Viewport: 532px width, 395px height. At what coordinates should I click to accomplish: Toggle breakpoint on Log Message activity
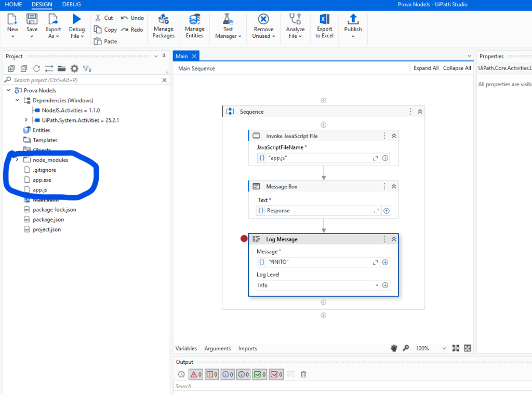(244, 239)
